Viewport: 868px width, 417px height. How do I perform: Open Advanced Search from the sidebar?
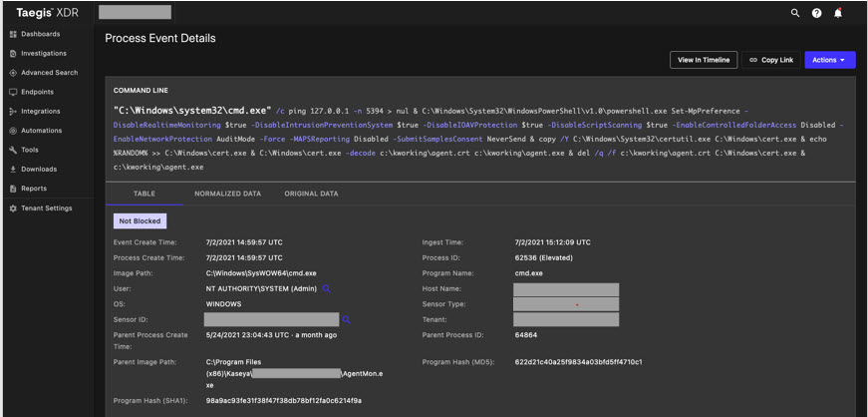(x=49, y=73)
